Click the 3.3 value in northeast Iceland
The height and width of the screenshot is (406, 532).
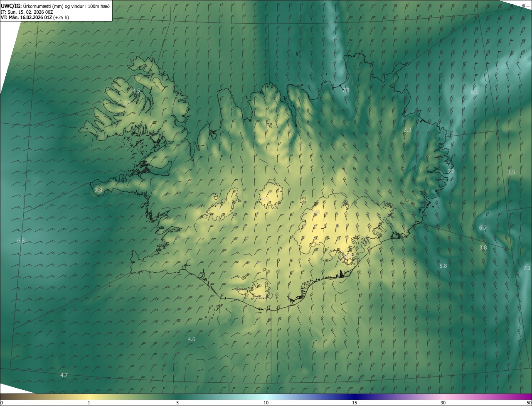pyautogui.click(x=407, y=130)
